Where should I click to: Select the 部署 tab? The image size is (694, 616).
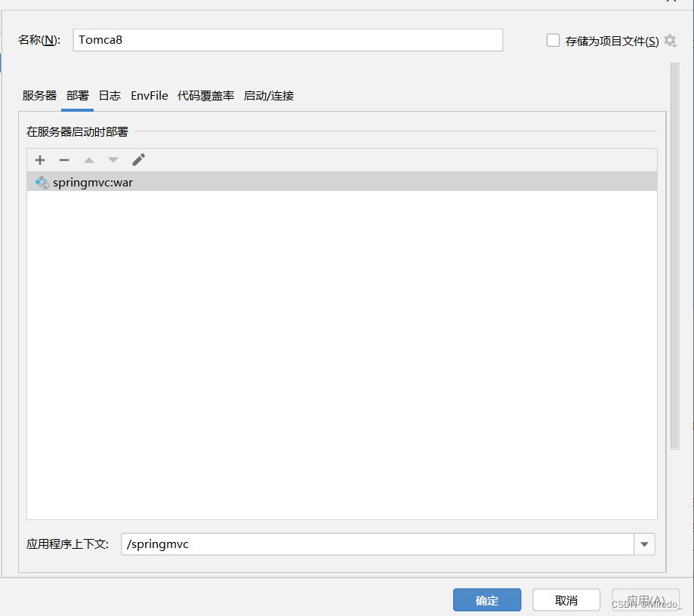[78, 96]
